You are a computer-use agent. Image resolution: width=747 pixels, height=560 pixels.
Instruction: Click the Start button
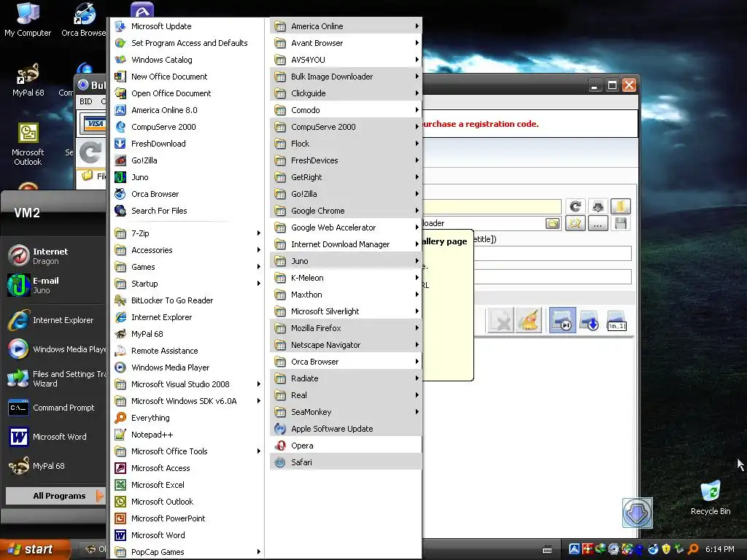[x=34, y=549]
